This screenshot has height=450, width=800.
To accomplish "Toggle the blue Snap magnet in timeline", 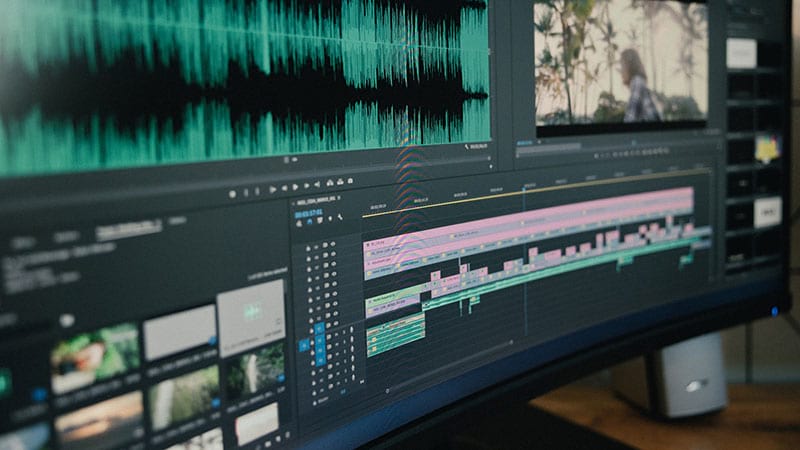I will [x=309, y=222].
